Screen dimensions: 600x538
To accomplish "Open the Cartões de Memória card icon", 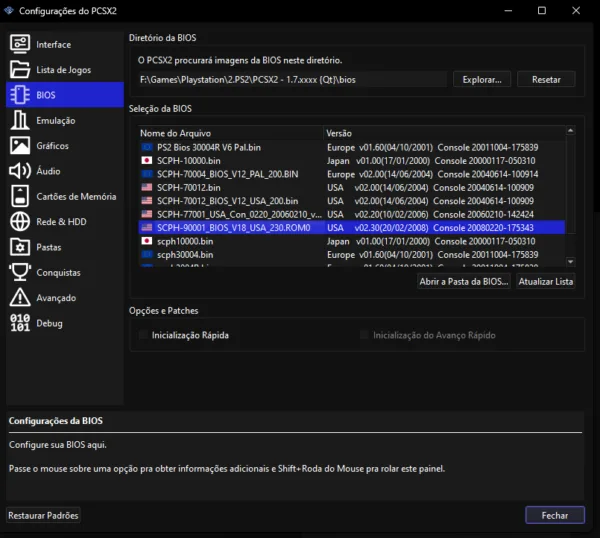I will (x=20, y=196).
